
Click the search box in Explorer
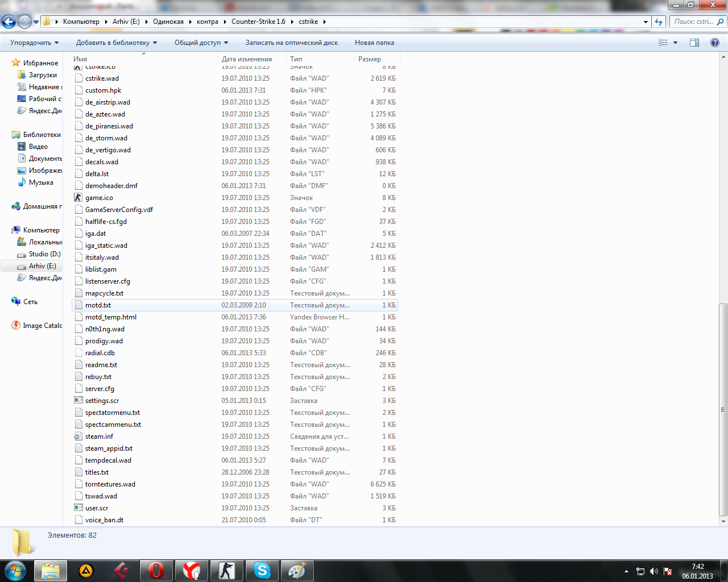[697, 22]
